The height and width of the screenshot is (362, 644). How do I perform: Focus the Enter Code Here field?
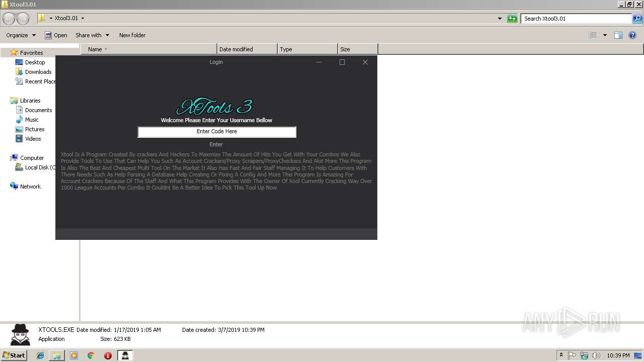point(217,132)
